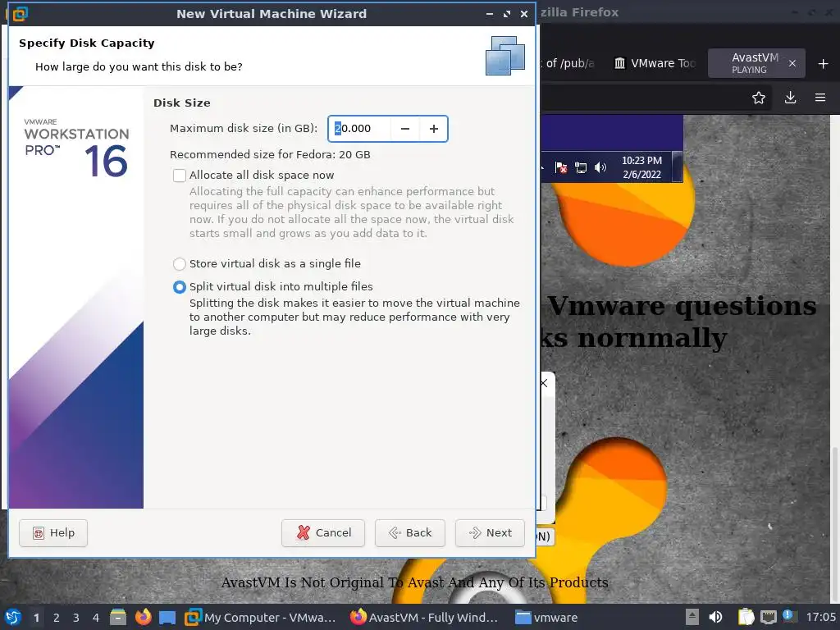This screenshot has width=840, height=630.
Task: Click 'Recommended size for Fedora: 20 GB' text
Action: [x=270, y=155]
